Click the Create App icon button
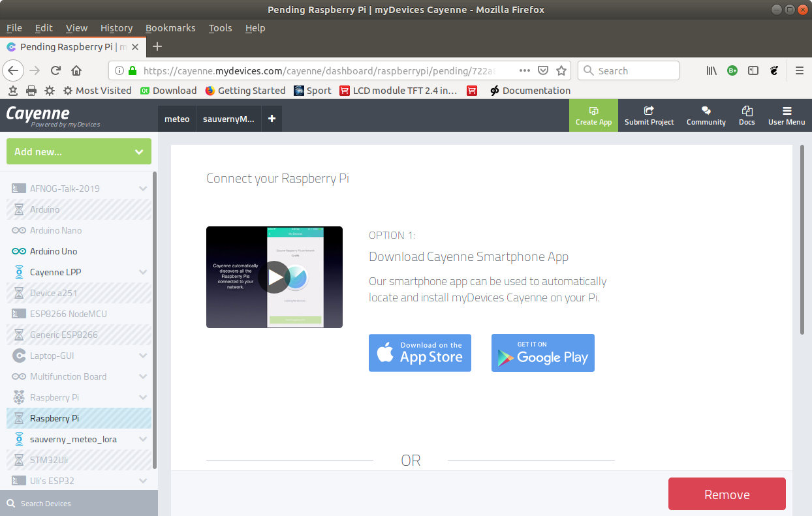Viewport: 812px width, 516px height. pos(593,115)
